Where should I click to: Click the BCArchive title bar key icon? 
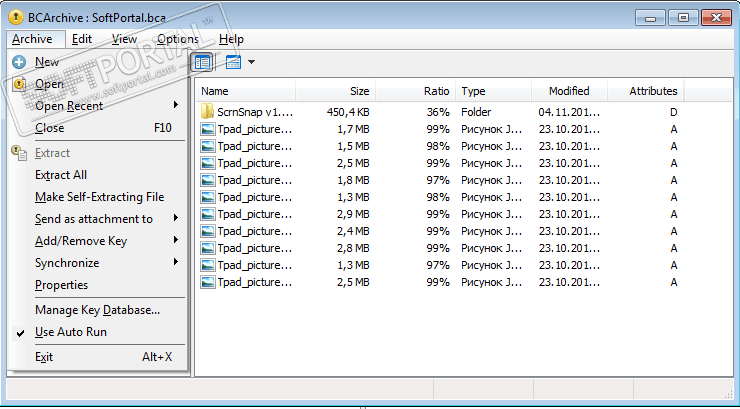[16, 17]
